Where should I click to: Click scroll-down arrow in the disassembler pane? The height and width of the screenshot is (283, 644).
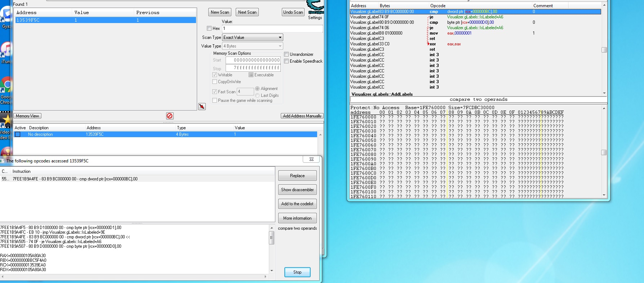click(x=604, y=93)
